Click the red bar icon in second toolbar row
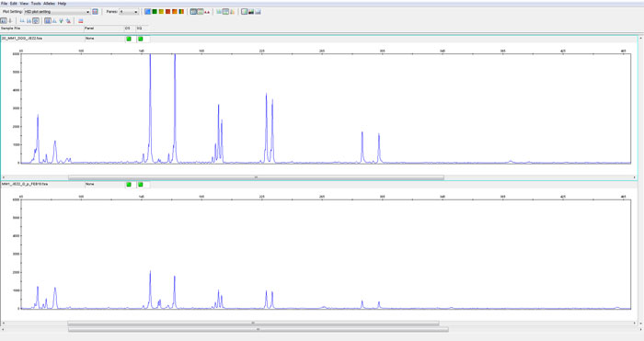Viewport: 644px width, 341px height. click(81, 21)
